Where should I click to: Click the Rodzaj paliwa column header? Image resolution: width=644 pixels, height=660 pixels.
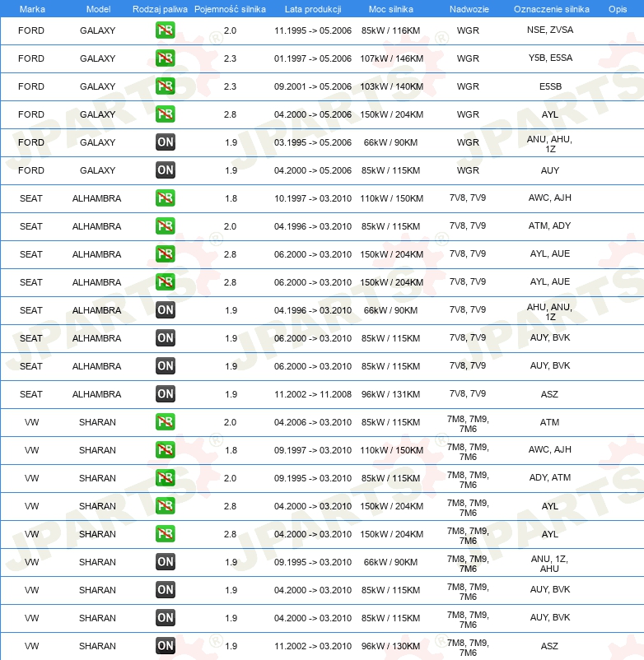coord(160,9)
